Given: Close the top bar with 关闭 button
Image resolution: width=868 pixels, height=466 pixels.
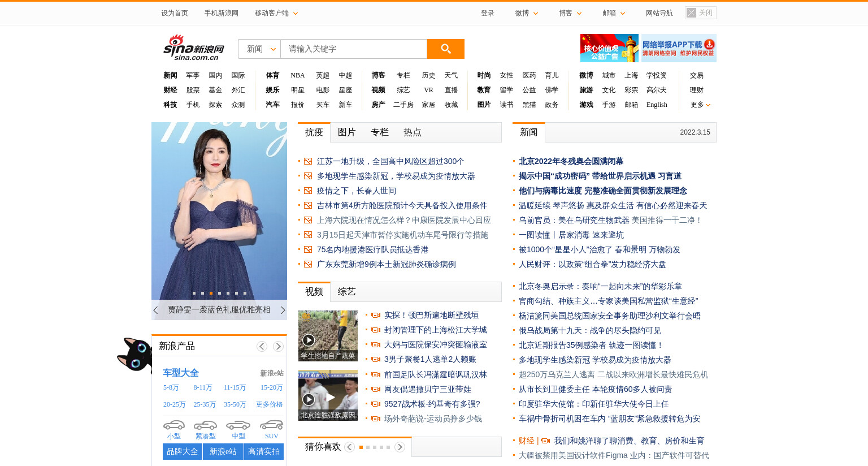Looking at the screenshot, I should (x=701, y=12).
